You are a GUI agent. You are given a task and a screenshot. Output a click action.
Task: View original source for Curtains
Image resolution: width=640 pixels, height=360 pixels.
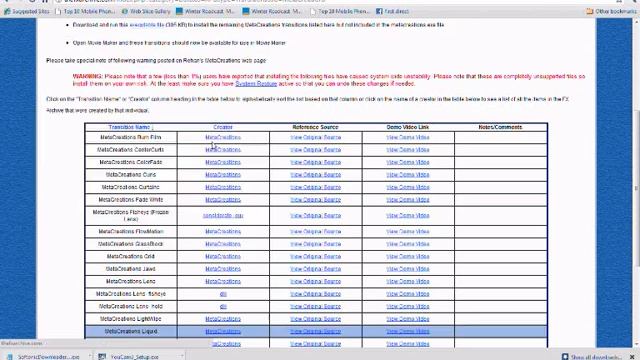coord(316,187)
